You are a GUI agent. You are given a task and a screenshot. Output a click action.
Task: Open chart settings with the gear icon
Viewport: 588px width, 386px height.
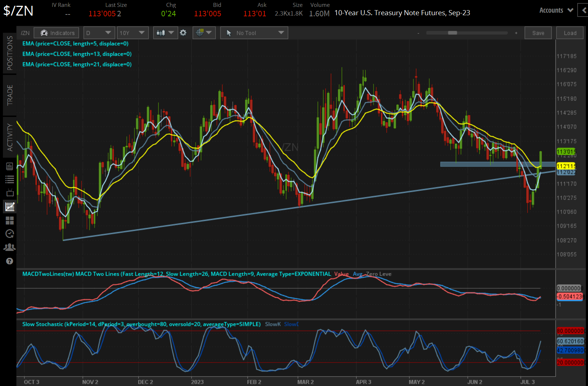click(x=184, y=33)
